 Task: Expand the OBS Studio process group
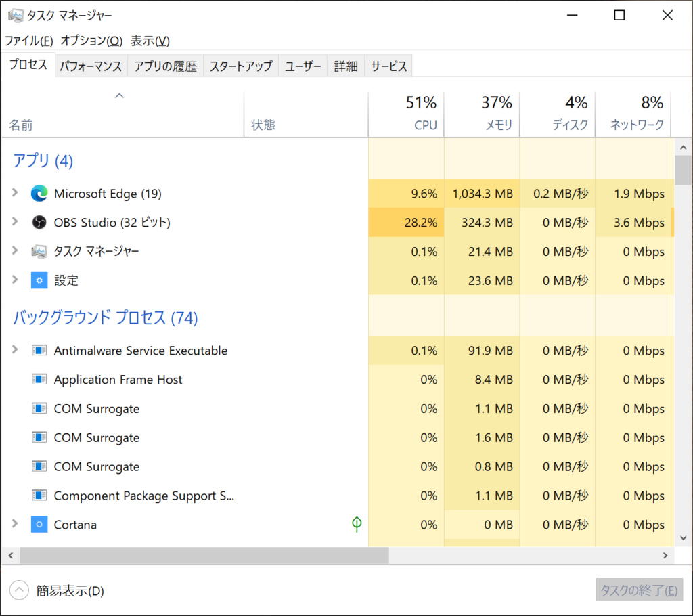click(x=15, y=221)
